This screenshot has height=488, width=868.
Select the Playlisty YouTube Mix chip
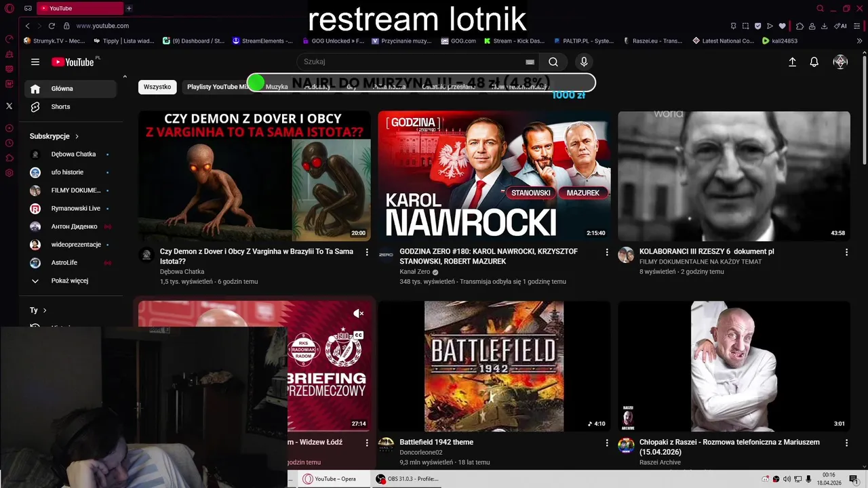tap(218, 87)
